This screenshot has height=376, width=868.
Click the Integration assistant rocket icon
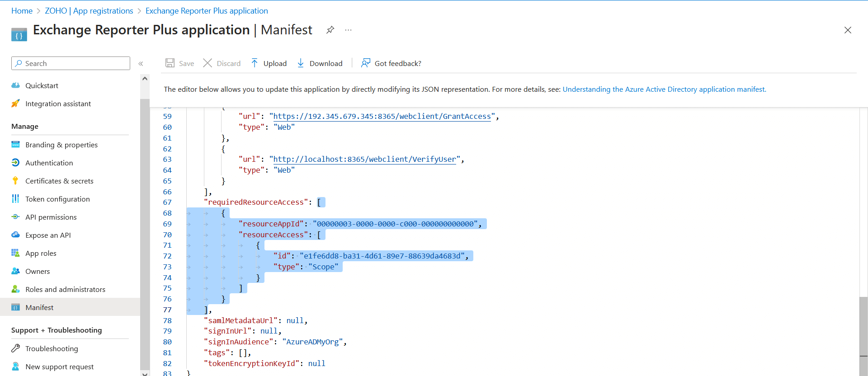point(15,103)
